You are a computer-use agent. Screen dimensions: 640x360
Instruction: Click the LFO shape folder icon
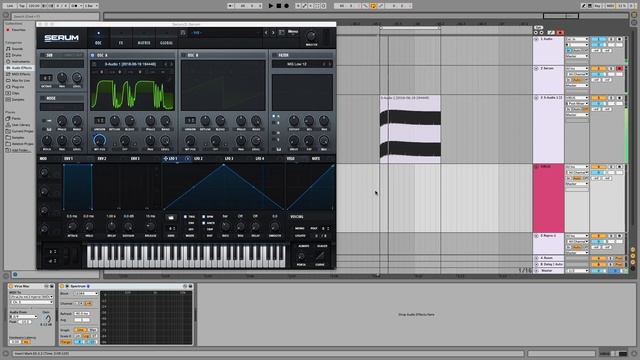(x=171, y=218)
